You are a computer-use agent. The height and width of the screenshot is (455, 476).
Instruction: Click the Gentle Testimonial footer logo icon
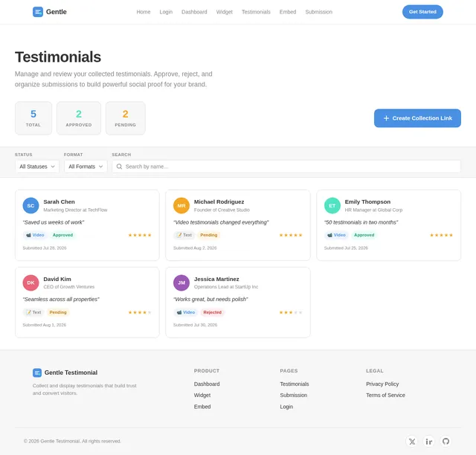click(x=37, y=372)
